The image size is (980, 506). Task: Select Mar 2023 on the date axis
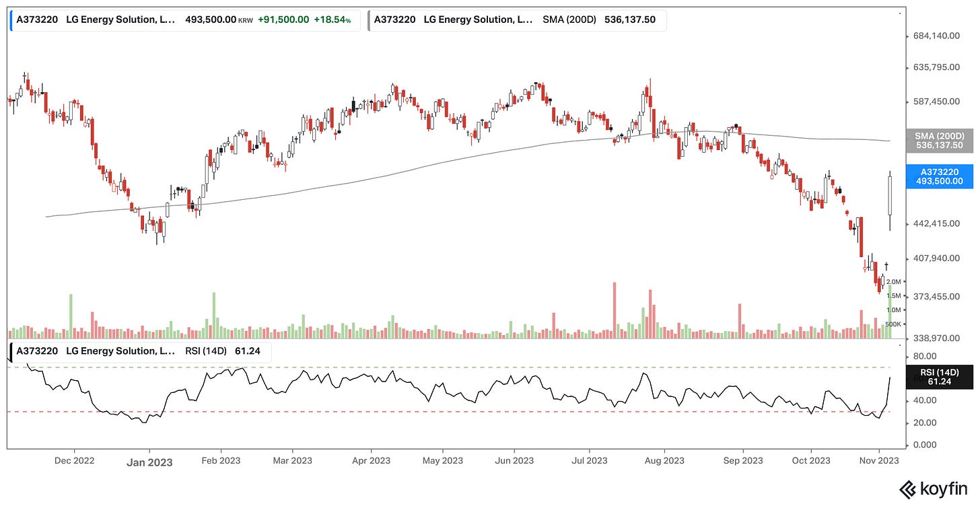(291, 461)
